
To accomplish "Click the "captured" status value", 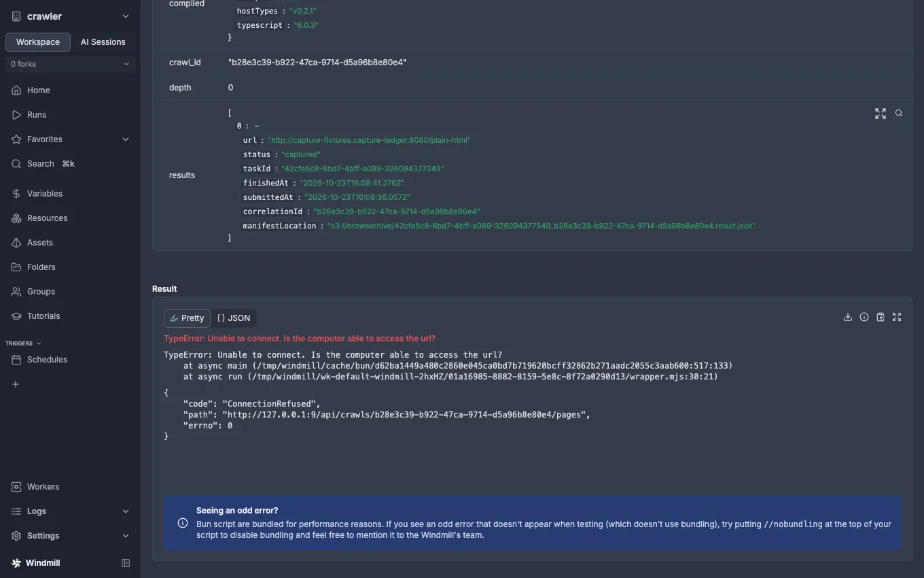I will tap(301, 154).
